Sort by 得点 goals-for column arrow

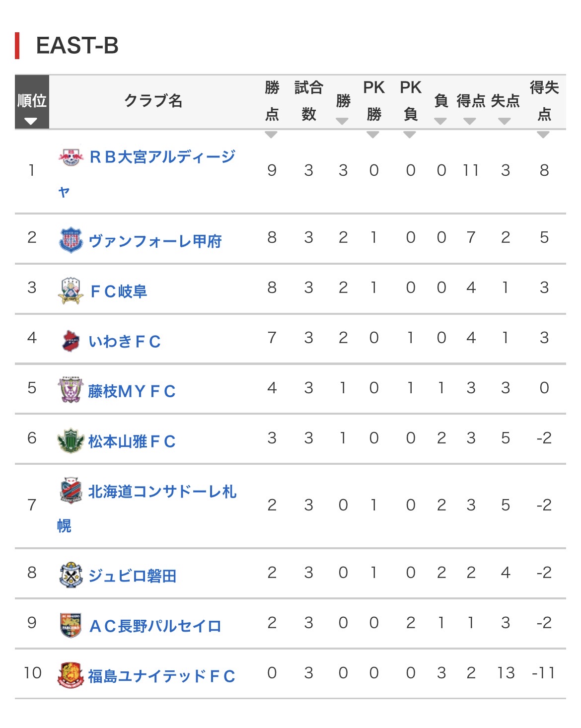(x=470, y=121)
